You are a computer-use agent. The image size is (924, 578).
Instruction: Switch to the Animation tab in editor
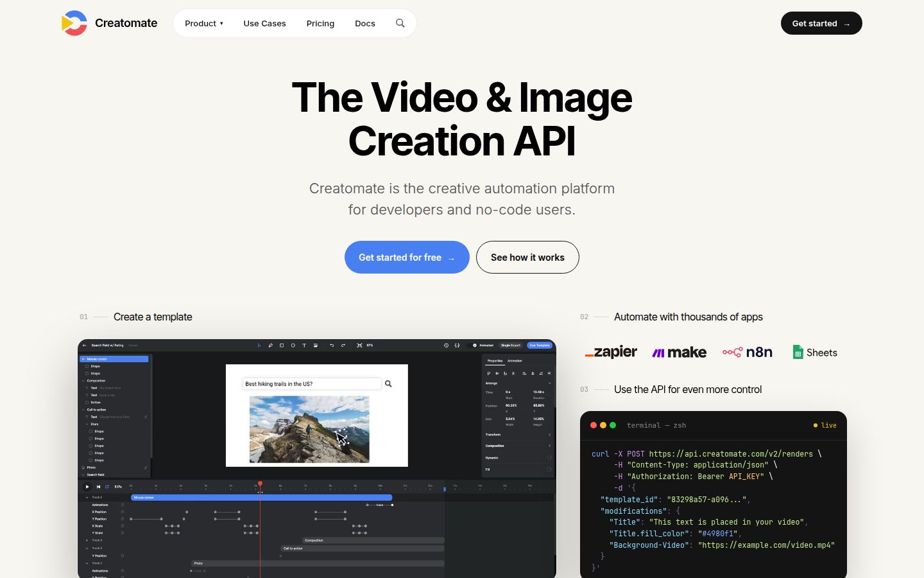tap(515, 361)
